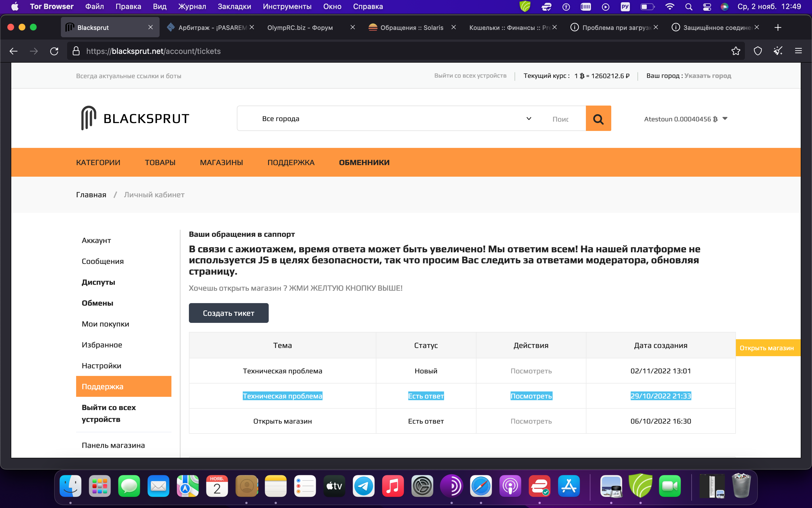This screenshot has height=508, width=812.
Task: Open a new tab with plus icon
Action: (x=778, y=28)
